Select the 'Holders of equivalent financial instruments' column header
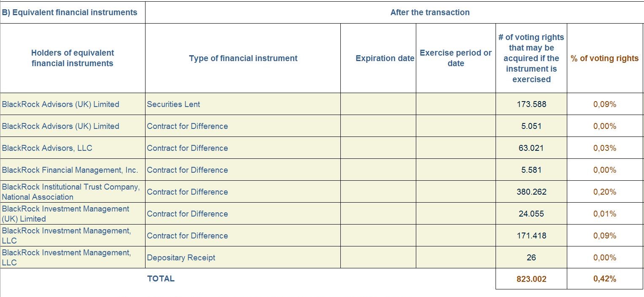Screen dimensions: 644x297 click(x=73, y=58)
